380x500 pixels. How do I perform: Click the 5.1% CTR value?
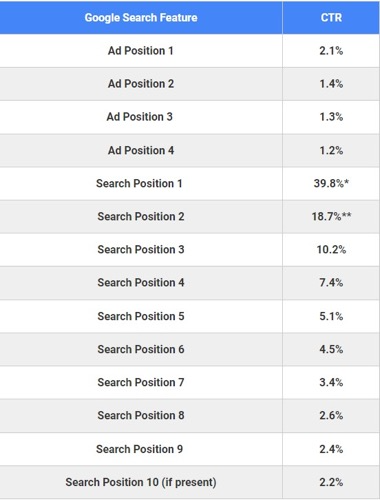coord(331,316)
